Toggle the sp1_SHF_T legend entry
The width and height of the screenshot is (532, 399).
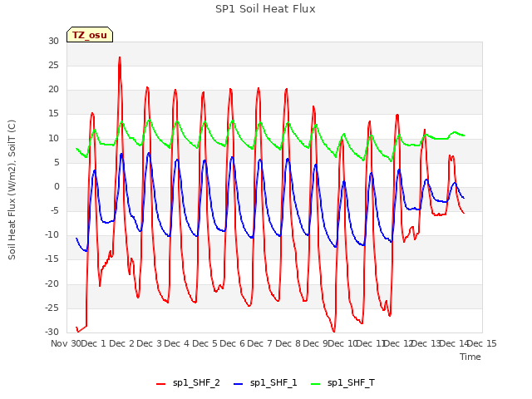(343, 383)
